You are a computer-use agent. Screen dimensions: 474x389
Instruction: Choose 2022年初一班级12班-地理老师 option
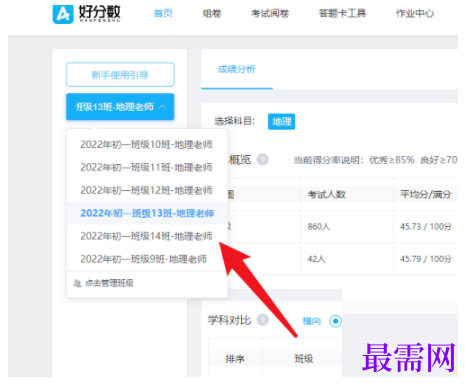coord(147,190)
